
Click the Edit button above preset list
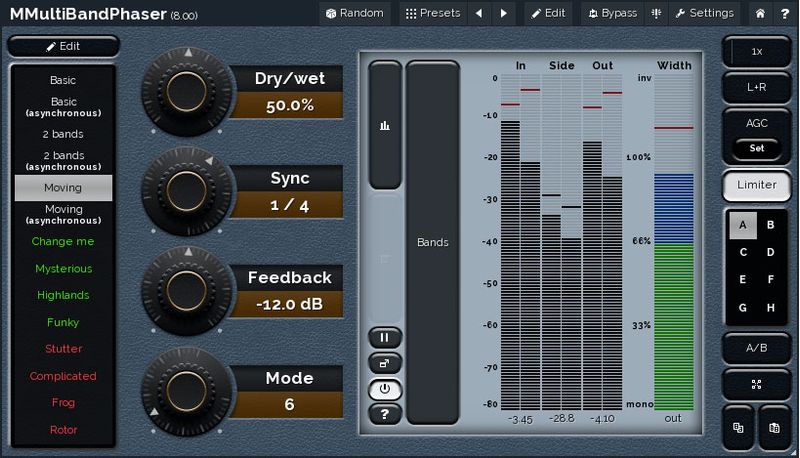click(63, 46)
